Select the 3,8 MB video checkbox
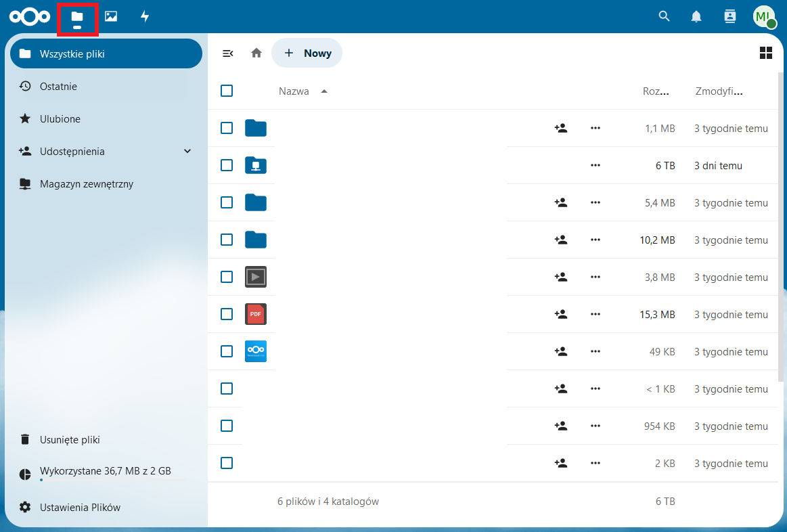The height and width of the screenshot is (532, 787). click(227, 277)
